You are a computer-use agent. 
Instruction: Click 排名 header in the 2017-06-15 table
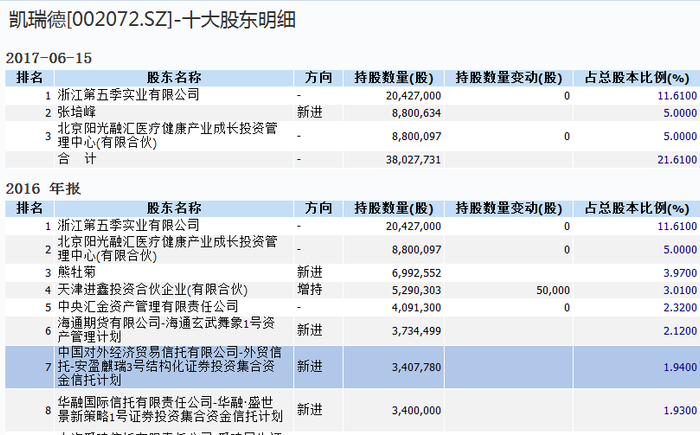(x=29, y=78)
